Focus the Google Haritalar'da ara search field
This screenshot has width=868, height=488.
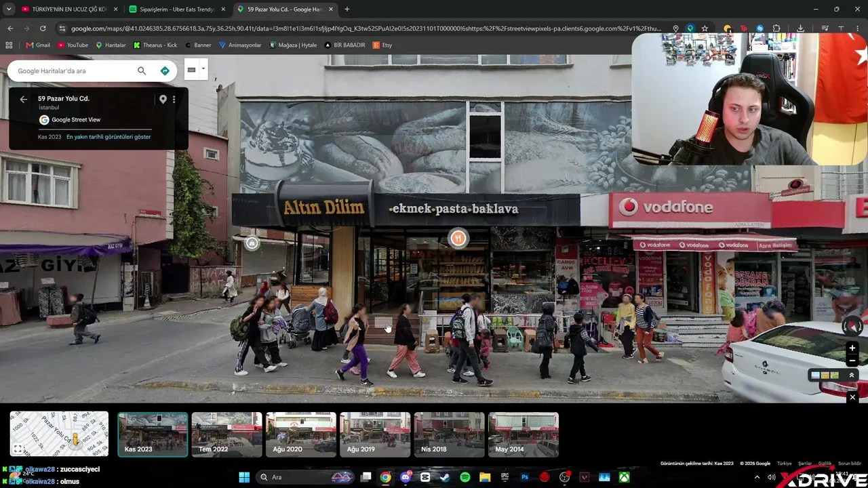tap(75, 70)
